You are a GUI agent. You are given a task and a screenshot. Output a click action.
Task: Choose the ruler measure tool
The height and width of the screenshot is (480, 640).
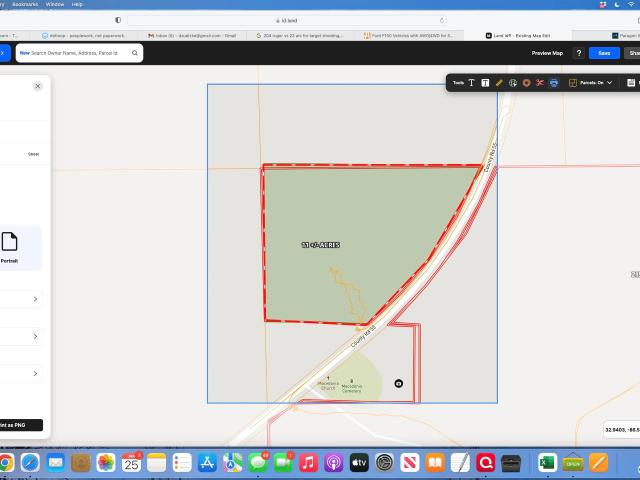[499, 83]
